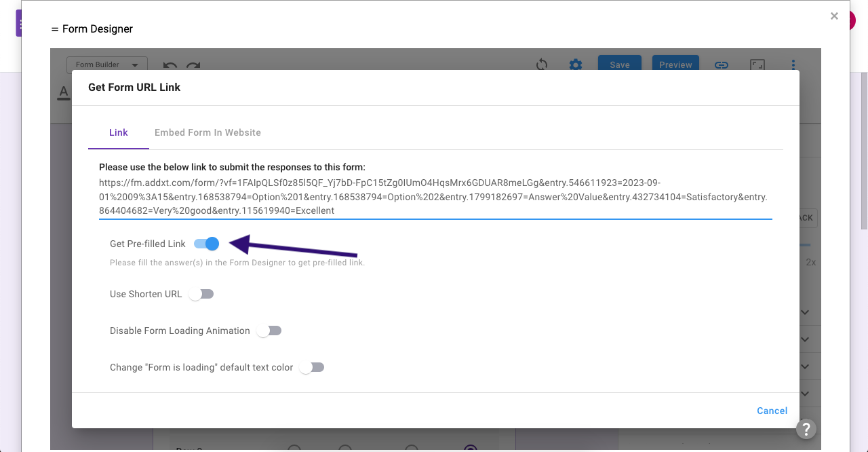Close the Form Designer window

(834, 16)
